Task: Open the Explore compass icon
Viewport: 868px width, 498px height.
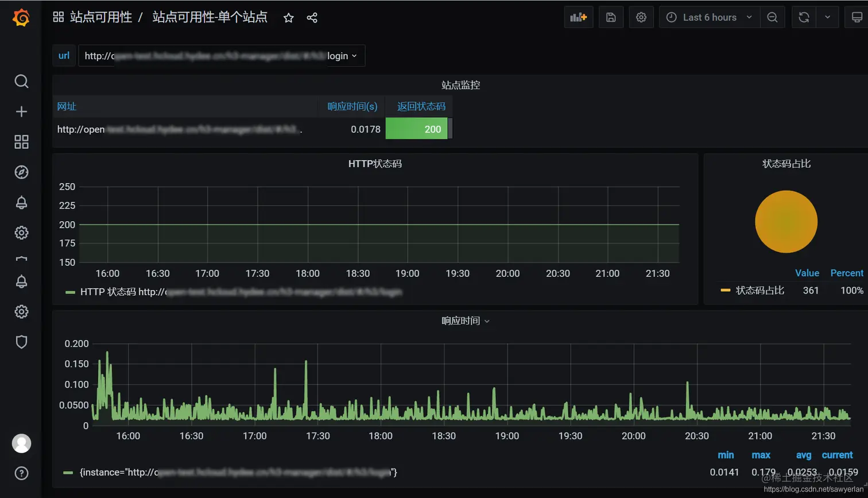Action: coord(21,172)
